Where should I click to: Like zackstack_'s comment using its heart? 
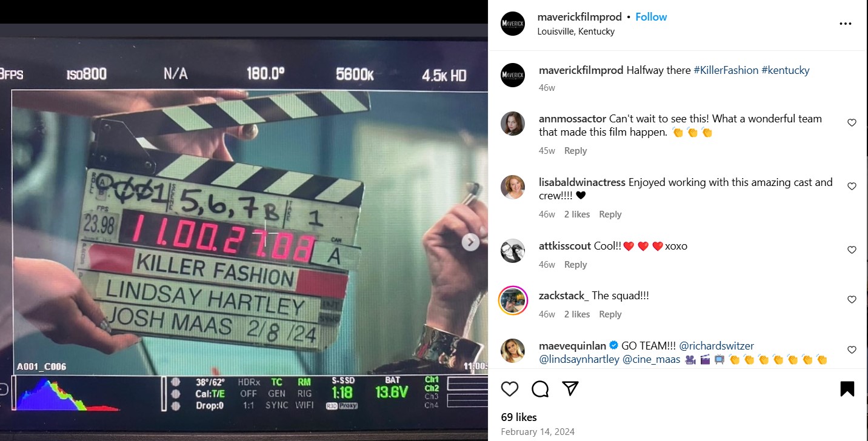click(x=852, y=299)
